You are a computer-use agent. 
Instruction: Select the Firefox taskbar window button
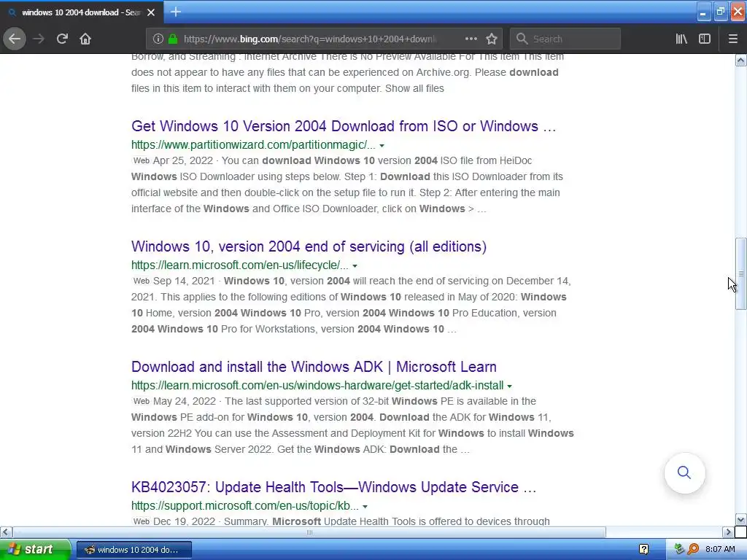134,550
